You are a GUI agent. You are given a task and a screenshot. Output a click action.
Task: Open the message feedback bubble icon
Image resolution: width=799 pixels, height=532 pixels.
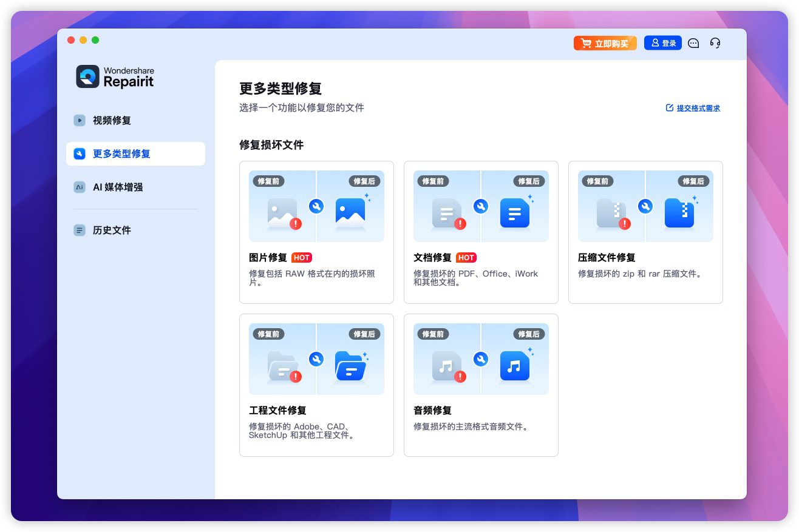pos(693,43)
